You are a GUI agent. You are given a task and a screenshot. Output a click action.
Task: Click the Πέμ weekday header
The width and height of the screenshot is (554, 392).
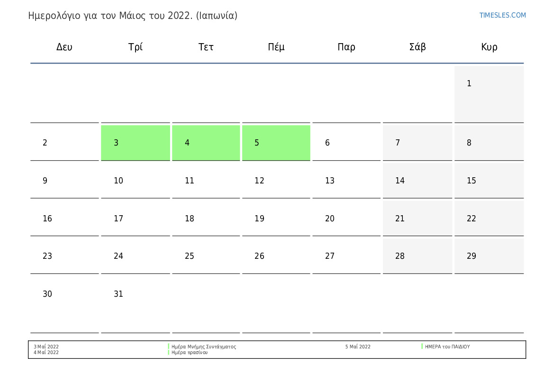pyautogui.click(x=276, y=47)
